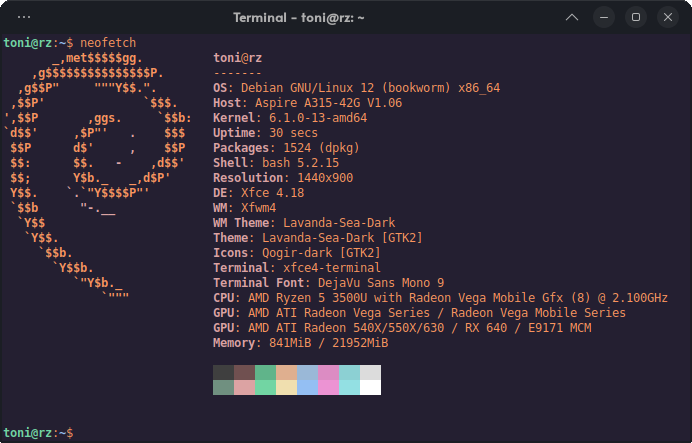692x443 pixels.
Task: Click the Terminal xfce4-terminal line
Action: 297,268
